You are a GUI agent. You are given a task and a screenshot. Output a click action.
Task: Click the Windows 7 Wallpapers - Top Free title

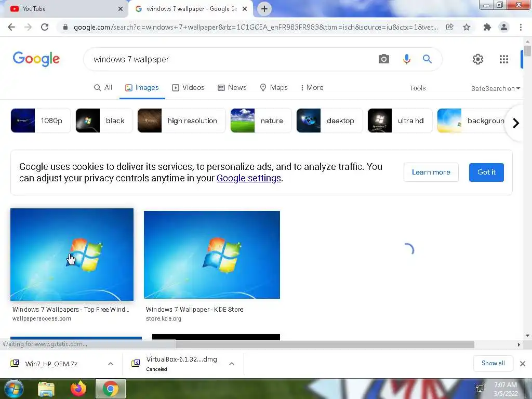(71, 310)
